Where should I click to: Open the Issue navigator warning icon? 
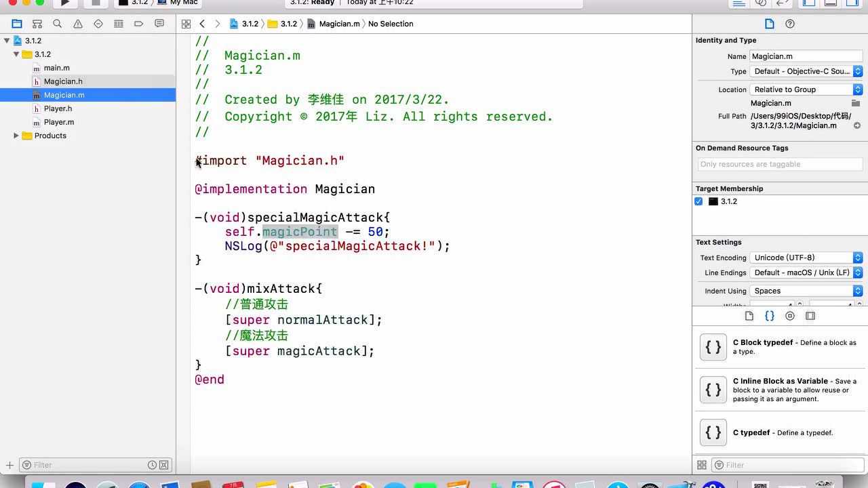[x=78, y=24]
